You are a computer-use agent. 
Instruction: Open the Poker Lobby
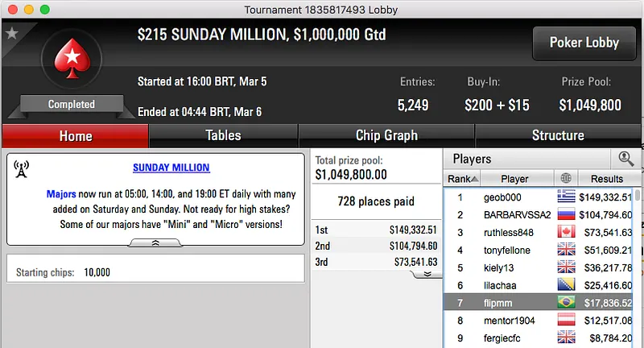point(583,43)
